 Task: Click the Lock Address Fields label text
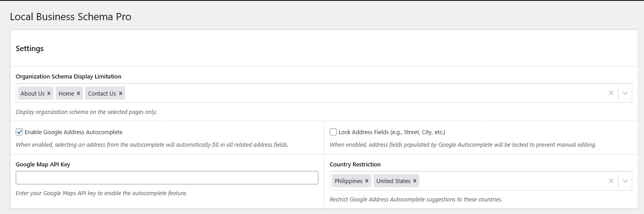(x=392, y=132)
